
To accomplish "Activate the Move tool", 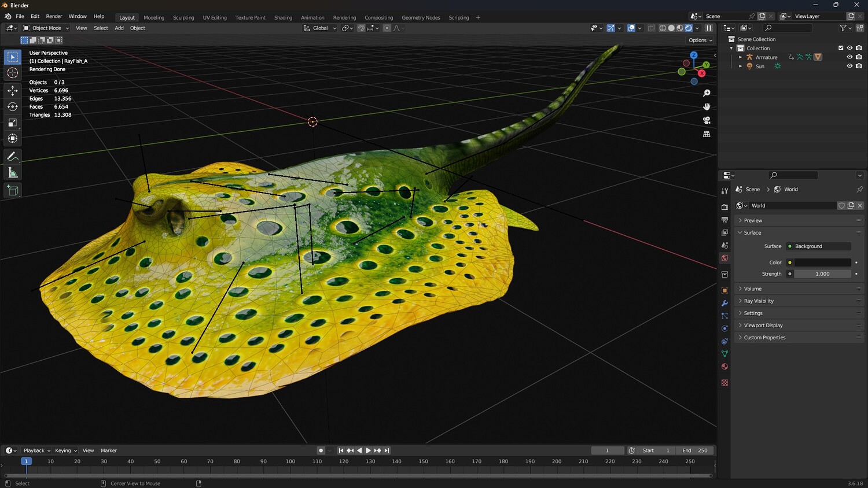I will [x=13, y=91].
